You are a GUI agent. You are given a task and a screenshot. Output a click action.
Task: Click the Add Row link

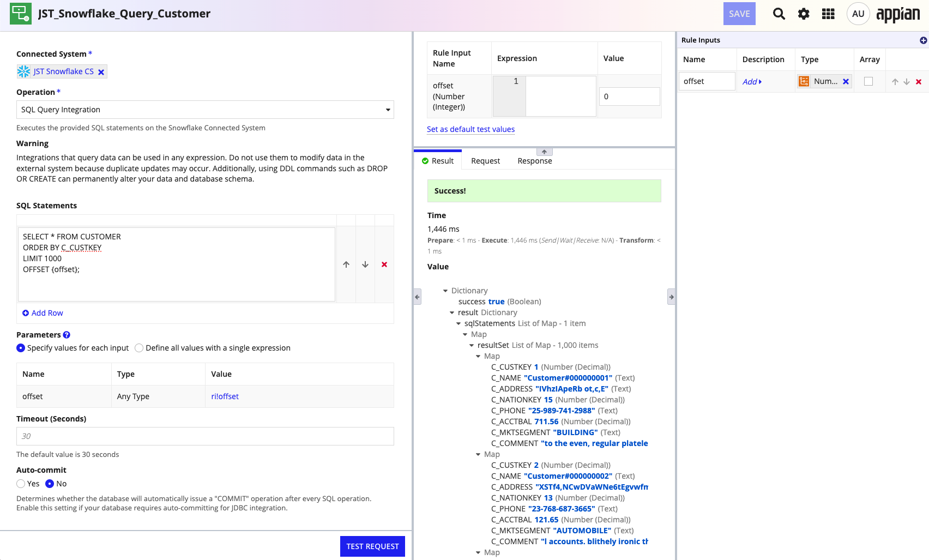pos(43,313)
